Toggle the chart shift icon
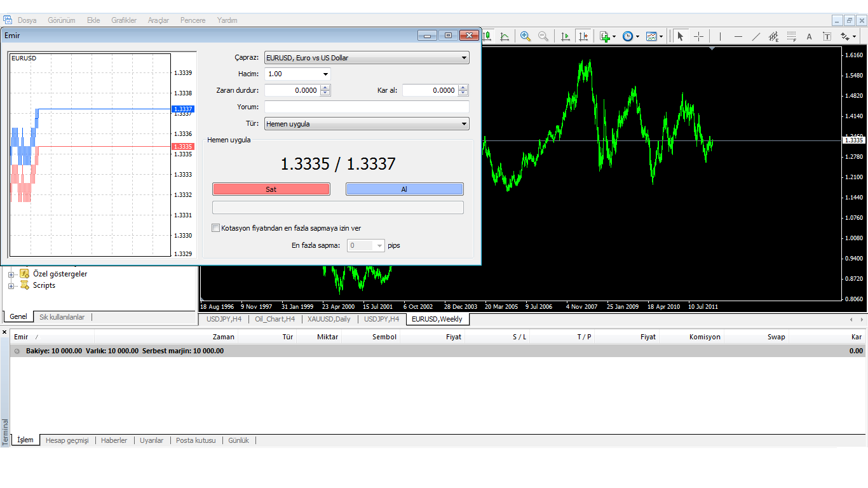This screenshot has width=868, height=488. pyautogui.click(x=583, y=36)
